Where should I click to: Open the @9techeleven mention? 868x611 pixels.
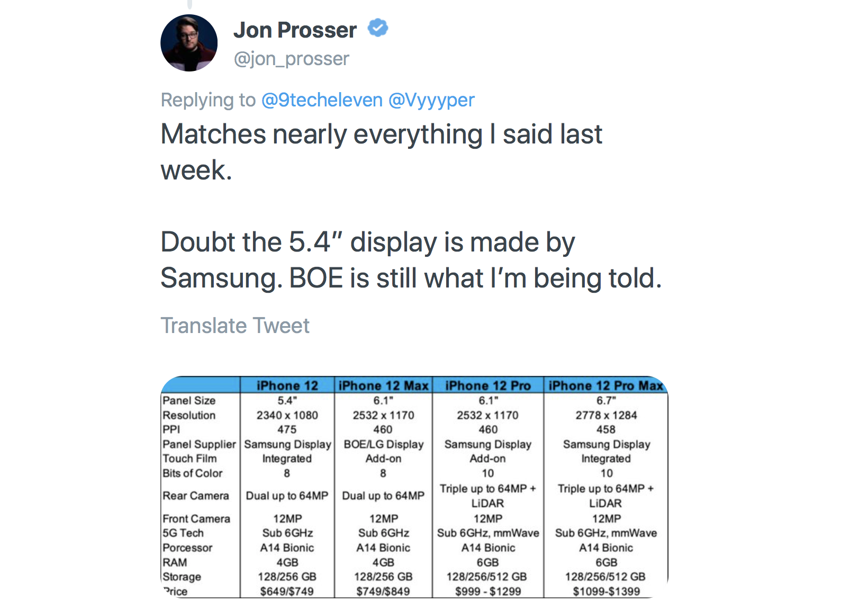pyautogui.click(x=322, y=100)
